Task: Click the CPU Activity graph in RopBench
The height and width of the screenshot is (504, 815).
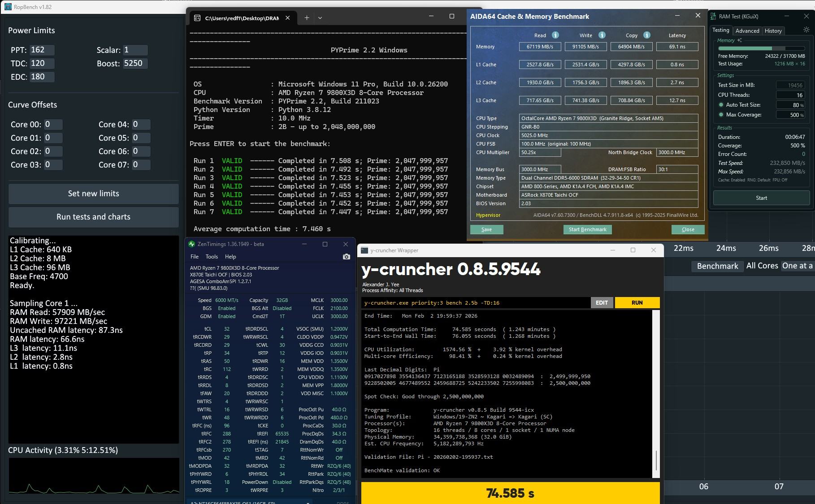Action: [x=94, y=476]
